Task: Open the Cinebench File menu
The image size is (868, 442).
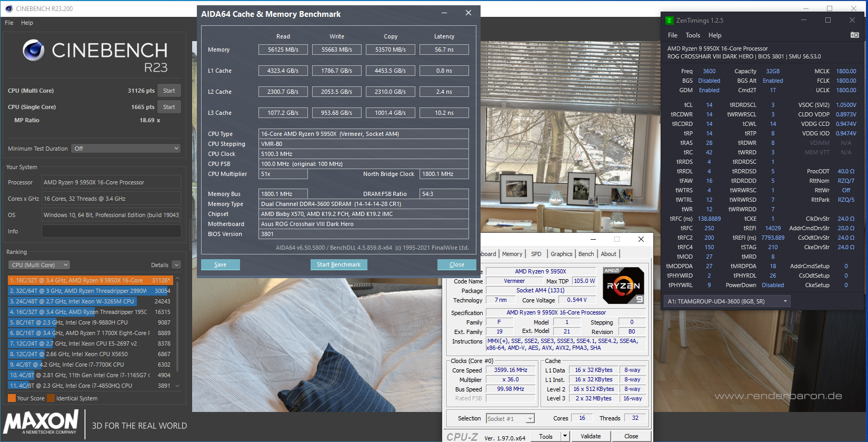Action: (x=9, y=23)
